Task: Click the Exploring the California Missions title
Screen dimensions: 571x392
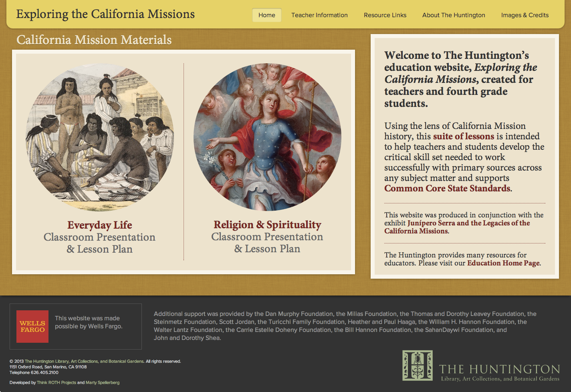Action: (105, 14)
